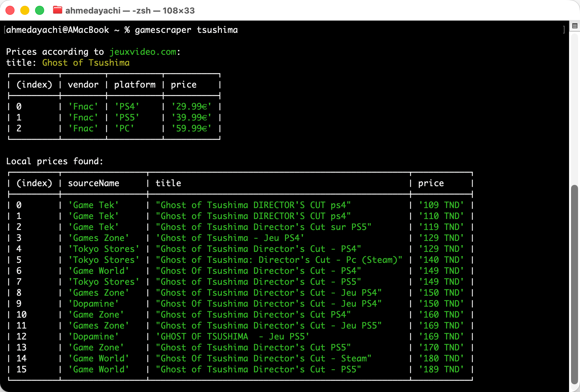
Task: Click the jeuxvideo.com text
Action: click(143, 52)
